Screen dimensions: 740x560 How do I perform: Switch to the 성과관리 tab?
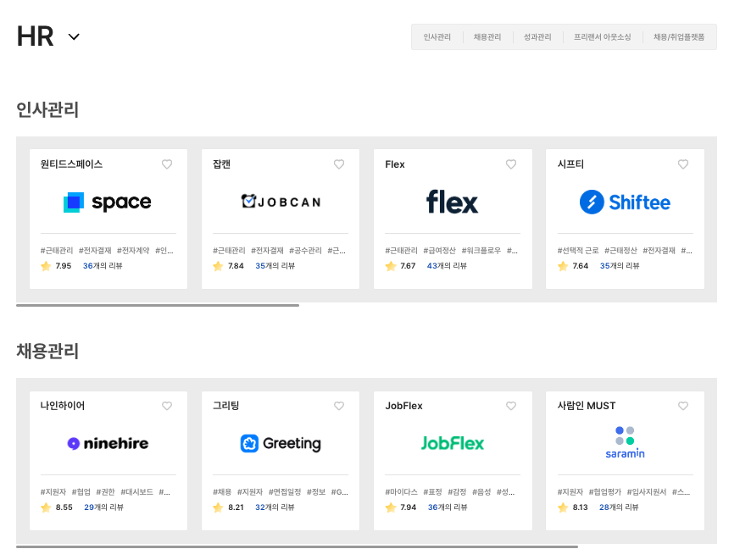click(x=539, y=36)
